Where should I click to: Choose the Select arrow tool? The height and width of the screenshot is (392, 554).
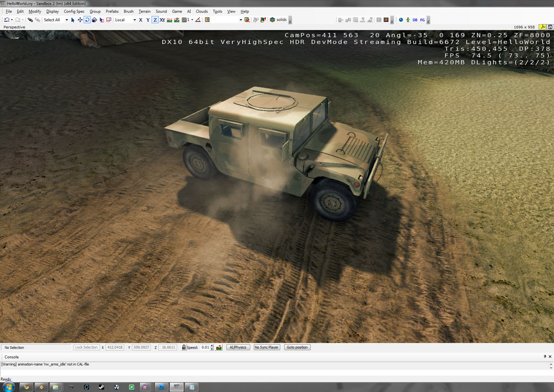(x=73, y=20)
